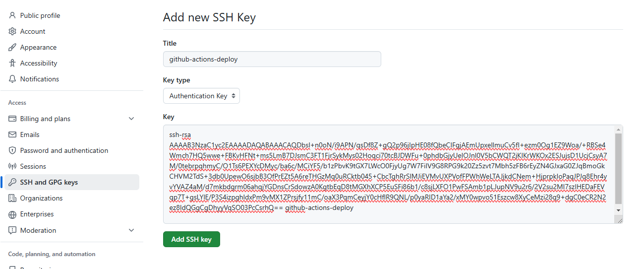Click the Sessions broadcast icon
The width and height of the screenshot is (644, 269).
[x=12, y=166]
